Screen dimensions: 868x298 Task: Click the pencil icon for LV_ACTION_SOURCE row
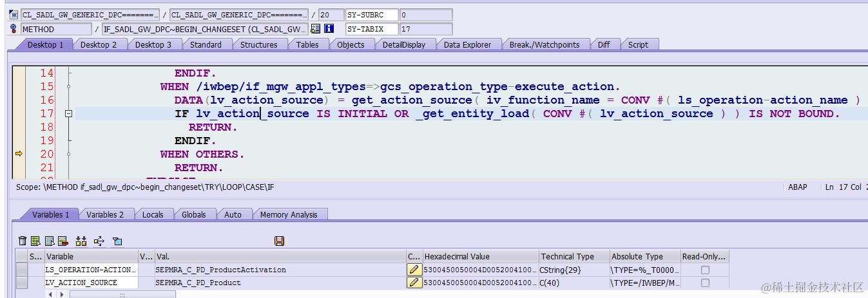[x=414, y=283]
